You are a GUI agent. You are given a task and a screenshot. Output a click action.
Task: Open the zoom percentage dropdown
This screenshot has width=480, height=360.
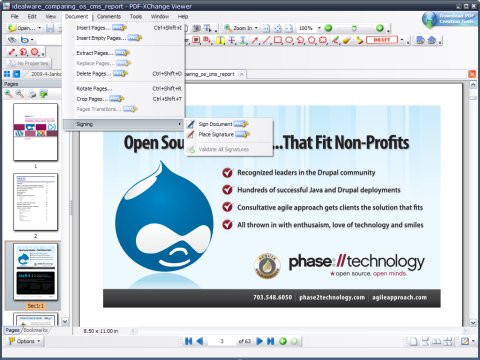click(319, 28)
